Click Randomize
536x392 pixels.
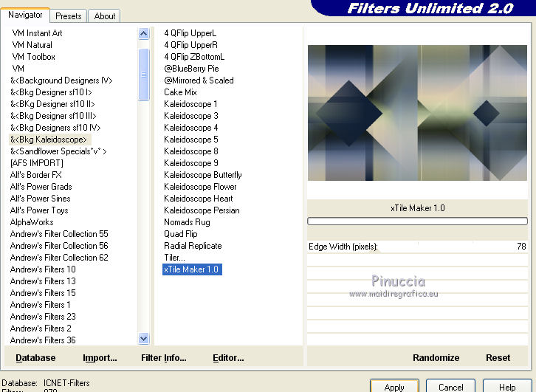click(436, 358)
